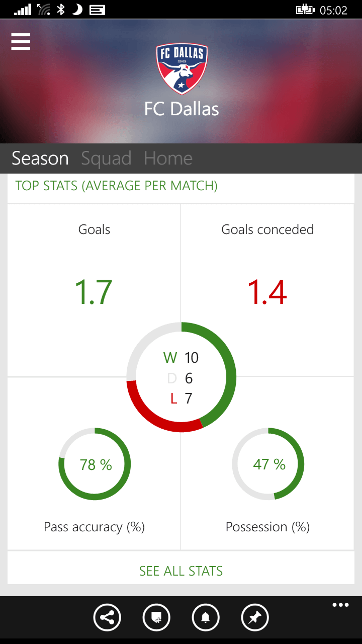Tap the win-draw-loss donut chart
362x644 pixels.
181,377
